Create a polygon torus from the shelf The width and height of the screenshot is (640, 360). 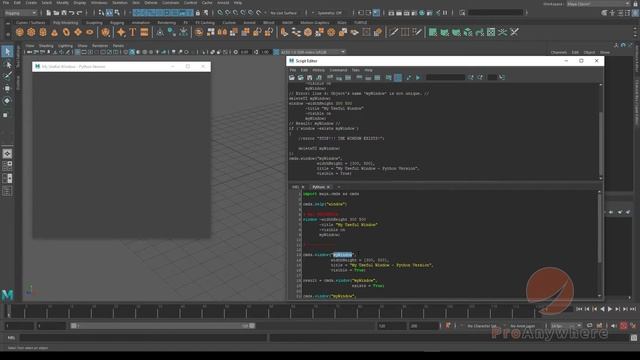(66, 32)
